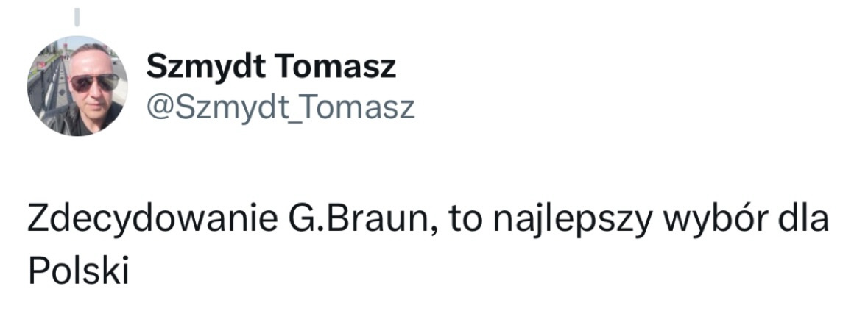868x336 pixels.
Task: Click the letter "Z" starting the tweet
Action: (x=37, y=221)
